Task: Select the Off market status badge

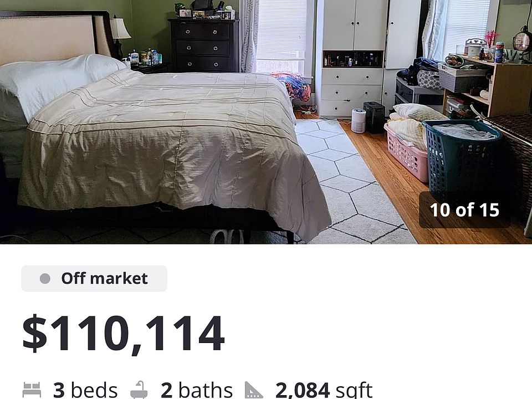Action: 94,279
